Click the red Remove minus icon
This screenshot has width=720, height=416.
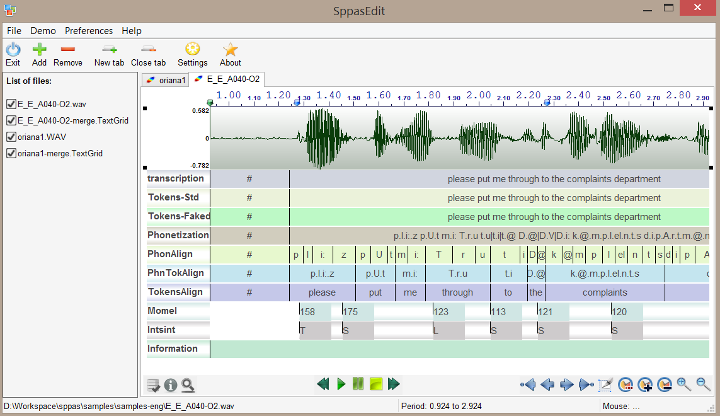[68, 49]
